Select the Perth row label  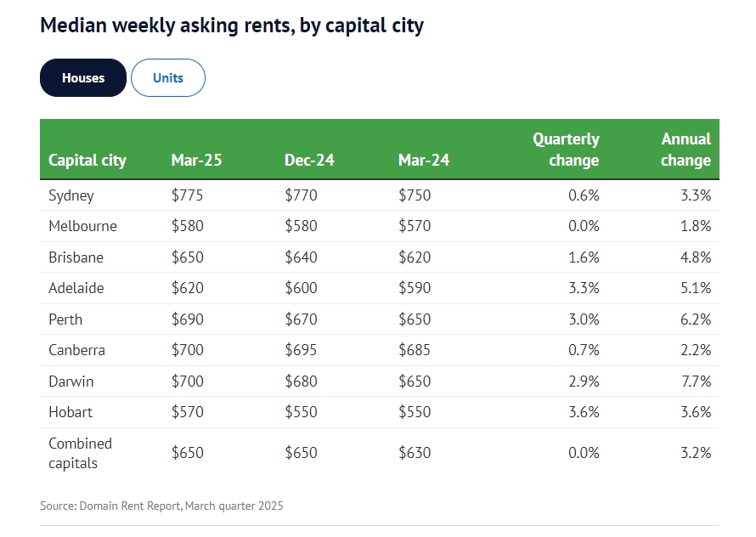click(x=65, y=319)
